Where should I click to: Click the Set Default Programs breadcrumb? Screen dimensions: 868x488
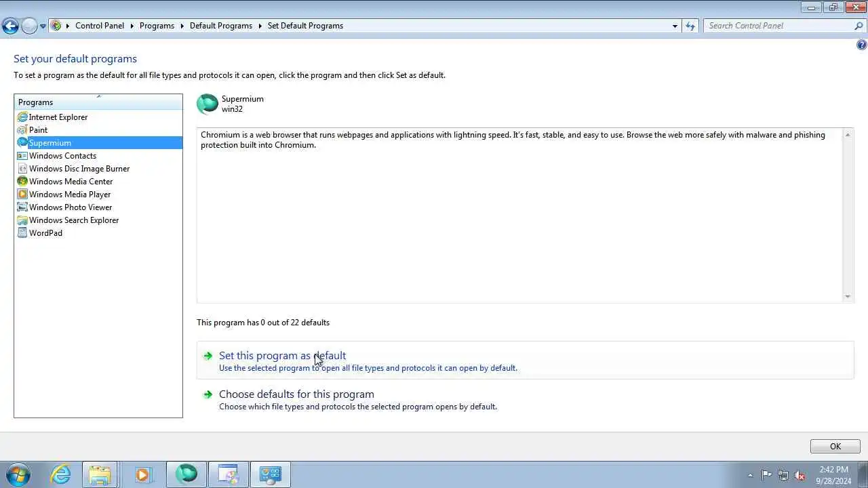click(305, 26)
